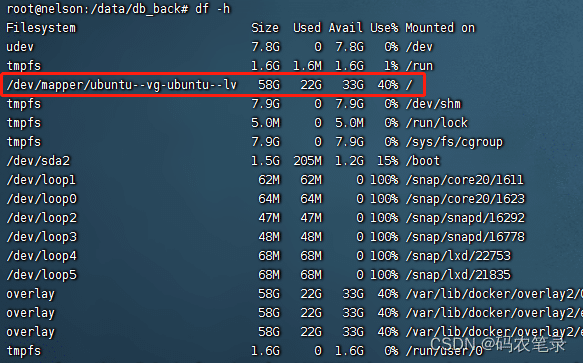
Task: Click the '/dev/shm' mount point
Action: pyautogui.click(x=433, y=104)
